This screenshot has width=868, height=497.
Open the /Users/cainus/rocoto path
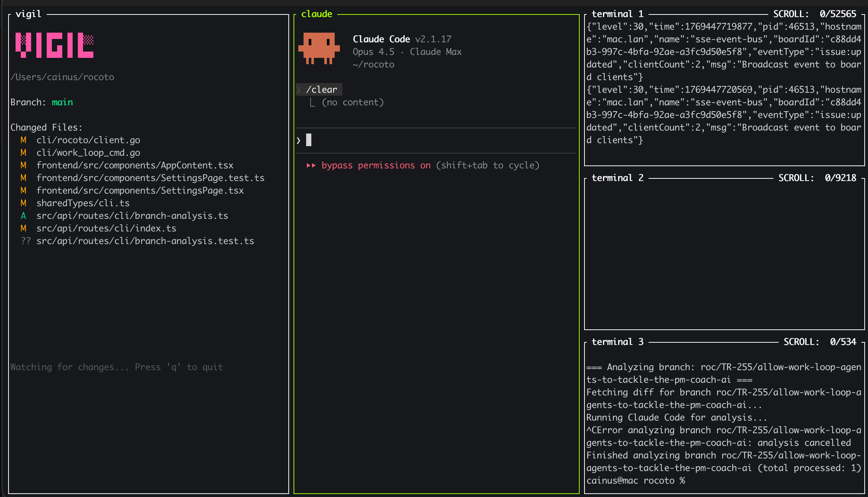pyautogui.click(x=62, y=77)
